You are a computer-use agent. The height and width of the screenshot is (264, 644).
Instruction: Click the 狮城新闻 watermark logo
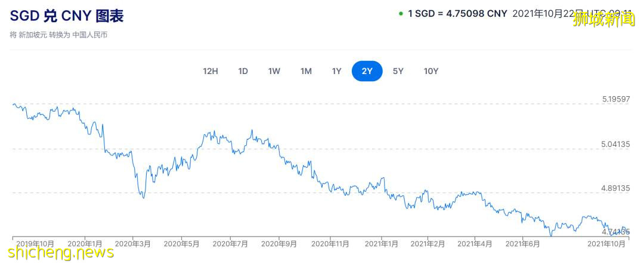[x=604, y=19]
